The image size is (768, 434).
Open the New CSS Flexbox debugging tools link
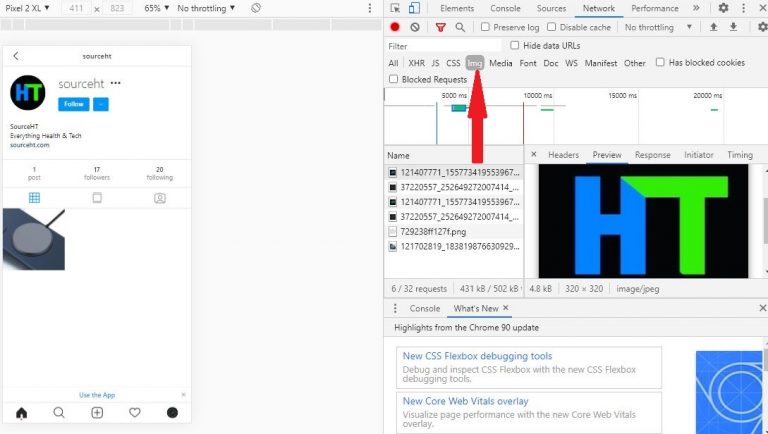477,356
